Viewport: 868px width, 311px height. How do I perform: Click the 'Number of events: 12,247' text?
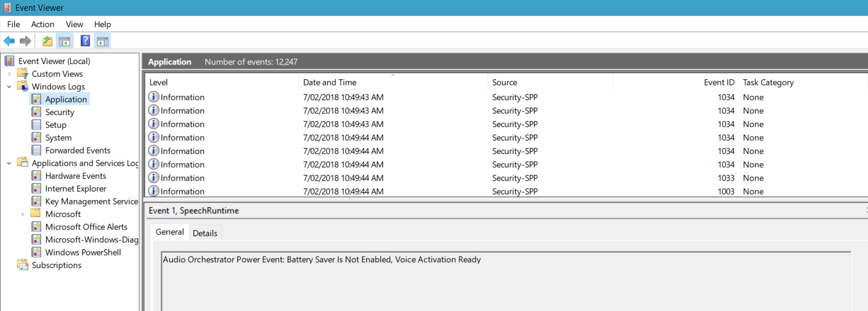251,62
